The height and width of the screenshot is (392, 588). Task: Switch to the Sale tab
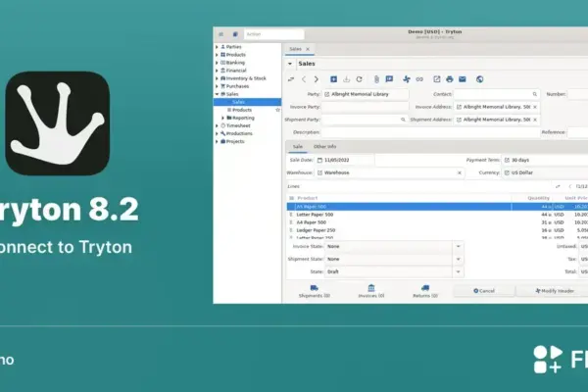point(298,147)
